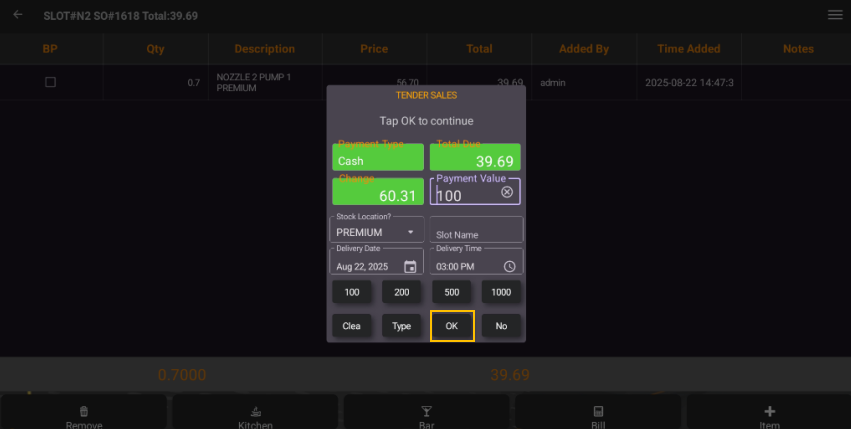Expand the Stock Location dropdown
851x429 pixels.
coord(409,232)
